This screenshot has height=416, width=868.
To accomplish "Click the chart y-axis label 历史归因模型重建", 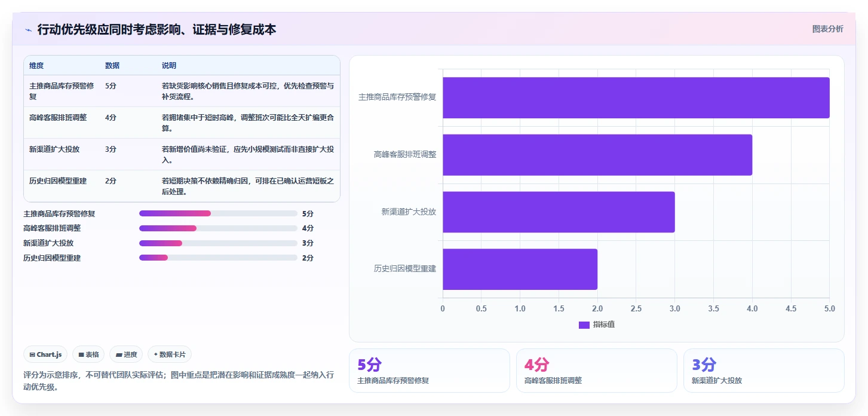I will coord(405,269).
